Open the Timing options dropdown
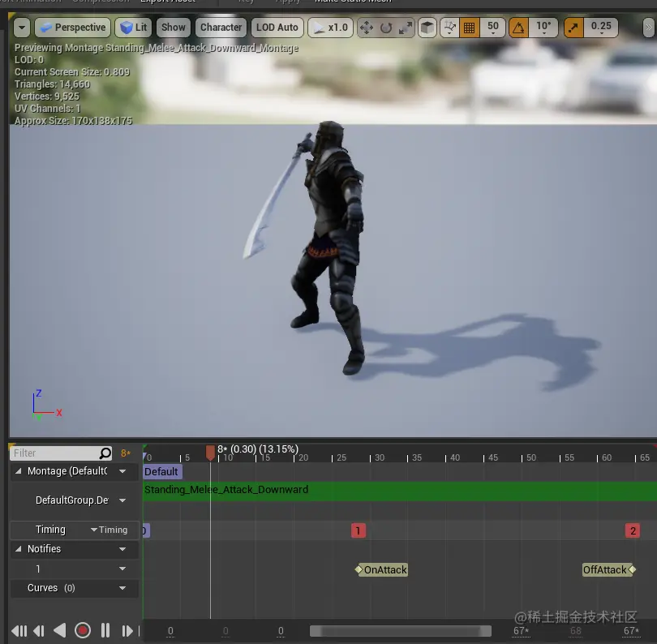The width and height of the screenshot is (657, 644). 109,530
